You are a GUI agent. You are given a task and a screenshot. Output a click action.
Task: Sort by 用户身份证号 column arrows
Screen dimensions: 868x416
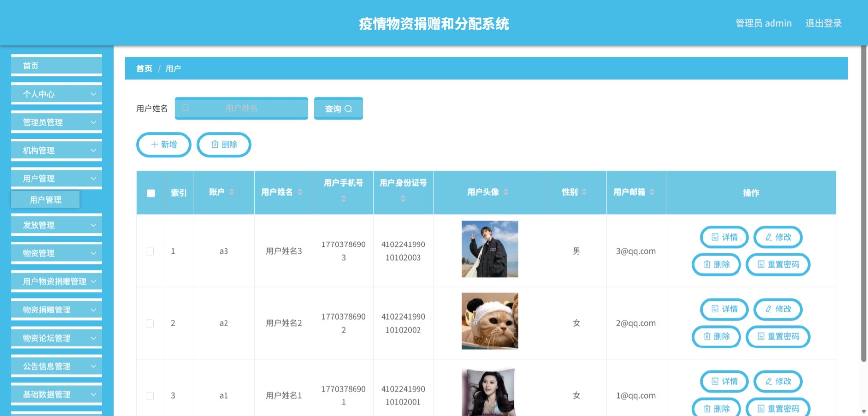click(403, 199)
